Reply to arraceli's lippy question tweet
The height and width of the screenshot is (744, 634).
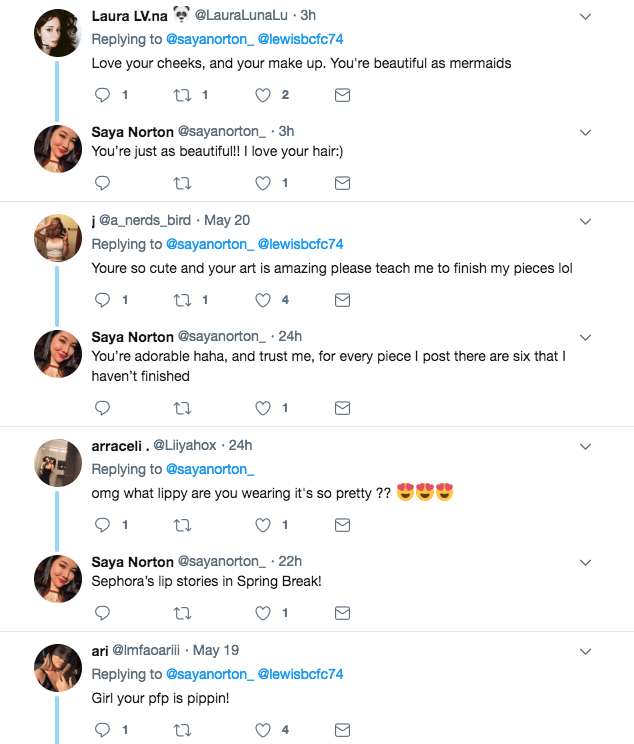tap(102, 524)
